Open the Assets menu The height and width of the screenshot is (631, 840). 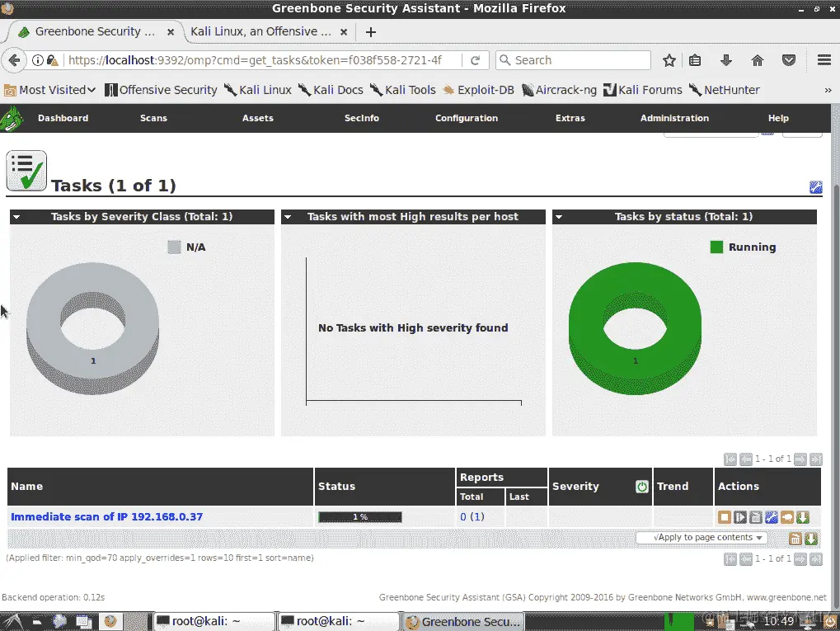tap(258, 118)
